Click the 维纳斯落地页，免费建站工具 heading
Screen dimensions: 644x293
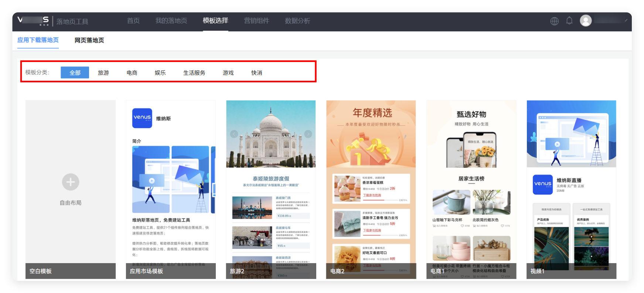pos(161,220)
